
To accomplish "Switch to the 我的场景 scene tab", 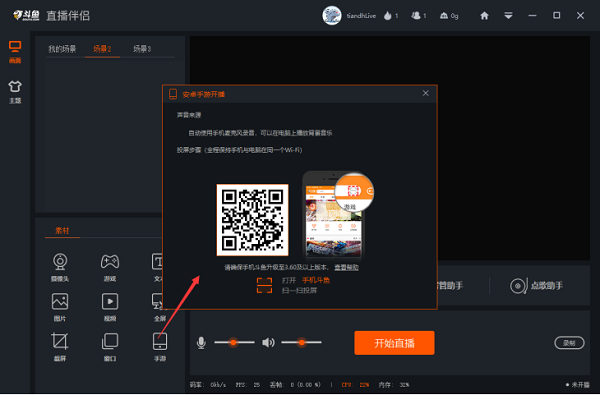I will (x=62, y=49).
